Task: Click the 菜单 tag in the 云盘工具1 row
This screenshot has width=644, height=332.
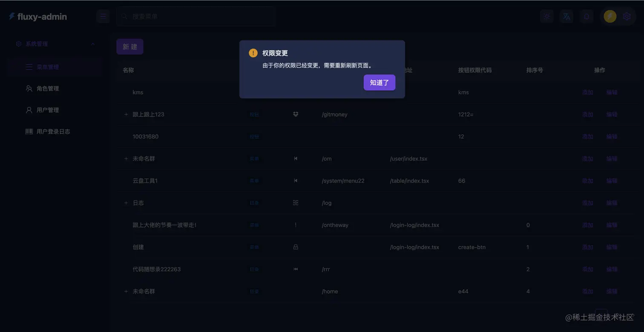Action: coord(254,181)
